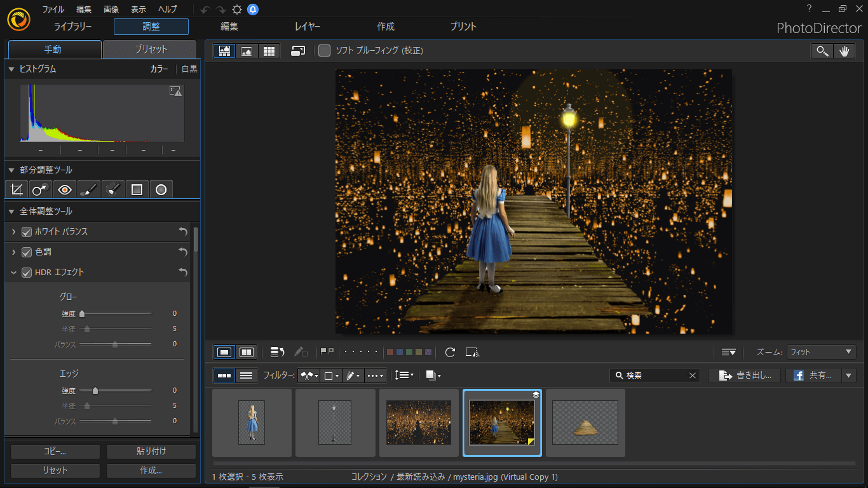Open history list icon below viewer

coord(277,352)
